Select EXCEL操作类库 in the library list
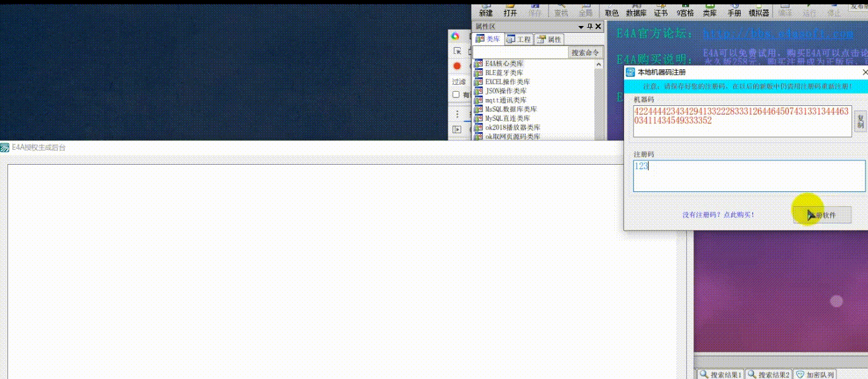The height and width of the screenshot is (379, 868). [507, 82]
